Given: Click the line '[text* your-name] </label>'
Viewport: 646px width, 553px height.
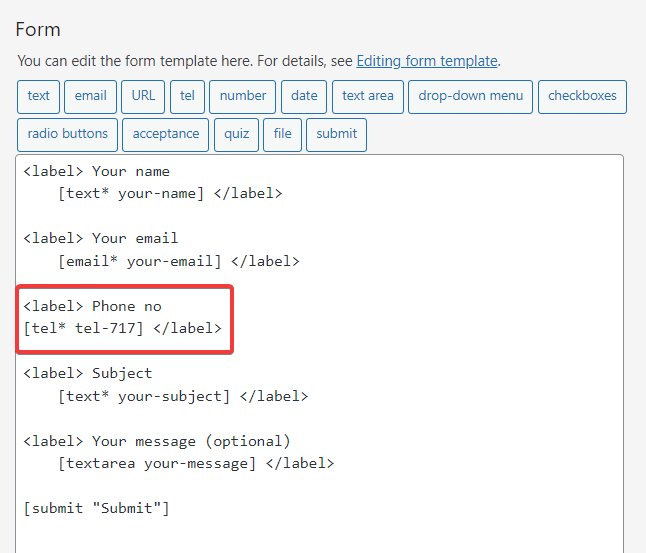Looking at the screenshot, I should (x=170, y=194).
